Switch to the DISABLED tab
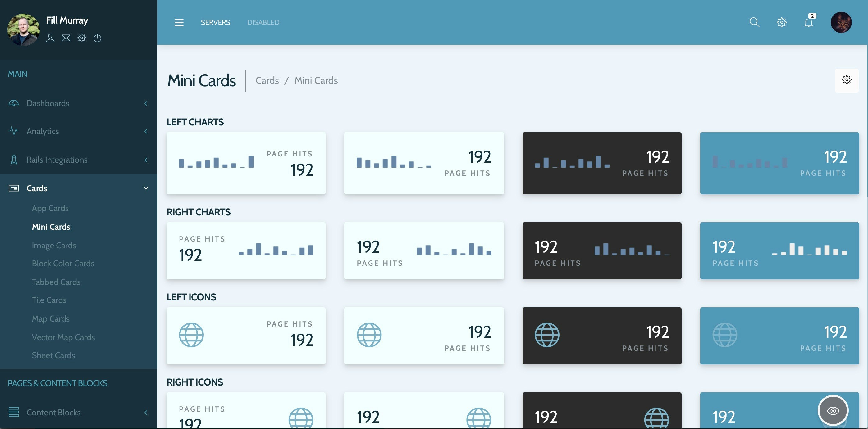The height and width of the screenshot is (429, 868). (x=263, y=22)
